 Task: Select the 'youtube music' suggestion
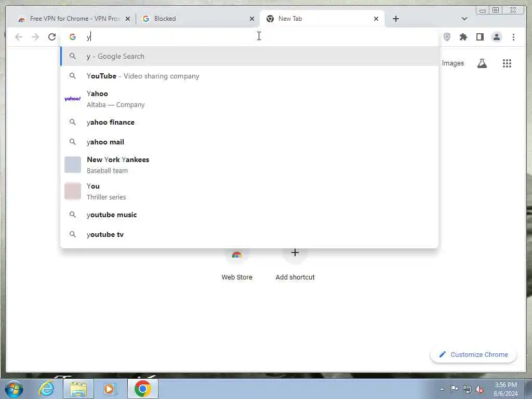(x=249, y=215)
